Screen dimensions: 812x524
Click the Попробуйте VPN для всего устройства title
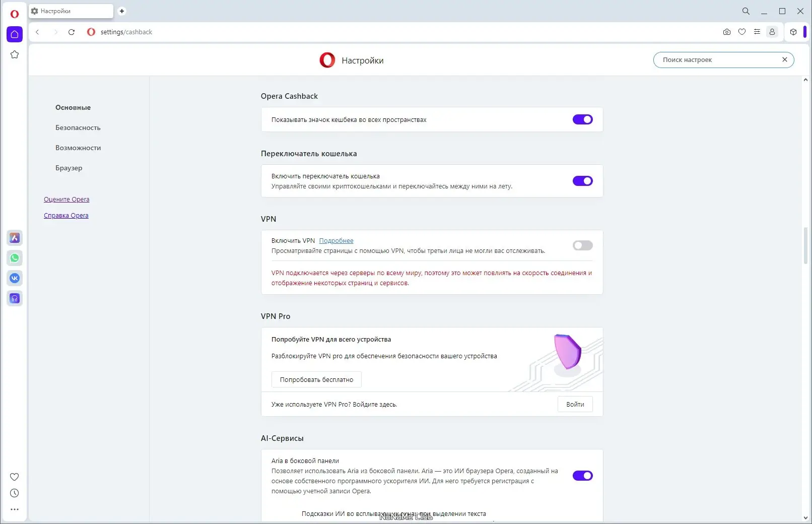click(331, 339)
